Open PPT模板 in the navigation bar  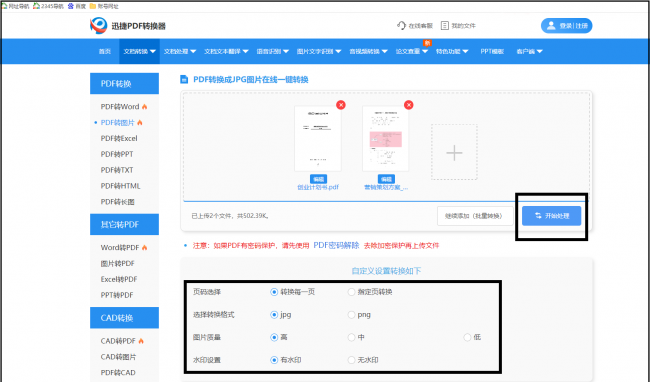point(492,51)
